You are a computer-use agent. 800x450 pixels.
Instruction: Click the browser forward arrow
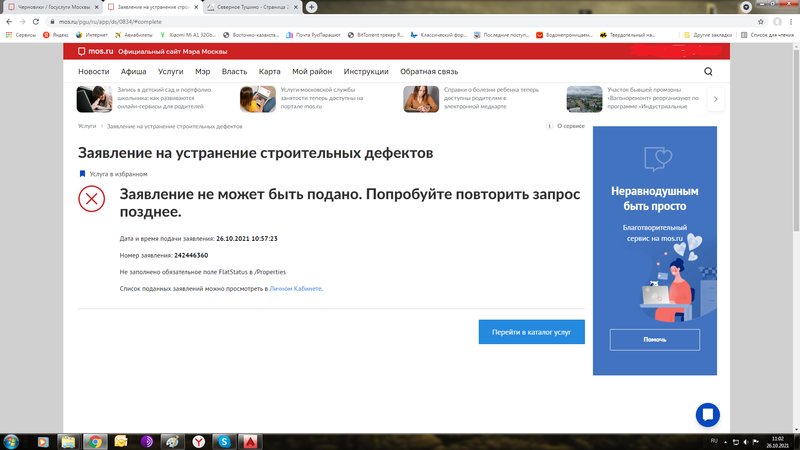(22, 21)
